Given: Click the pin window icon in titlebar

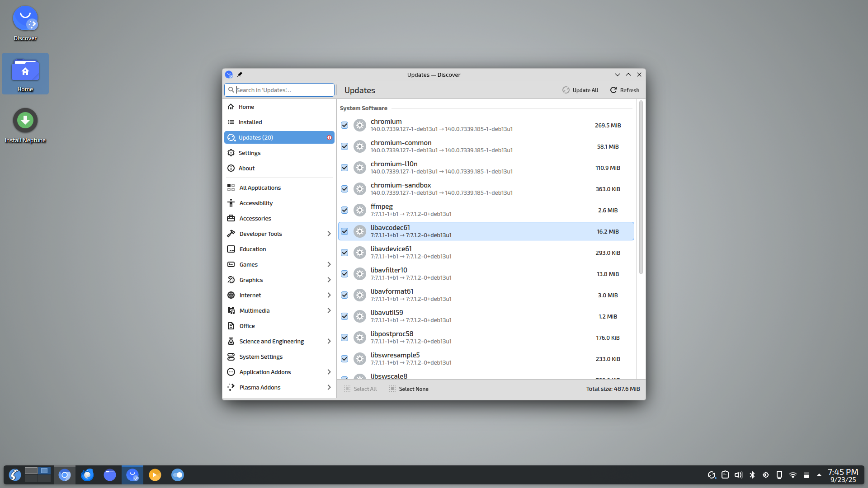Looking at the screenshot, I should [240, 75].
